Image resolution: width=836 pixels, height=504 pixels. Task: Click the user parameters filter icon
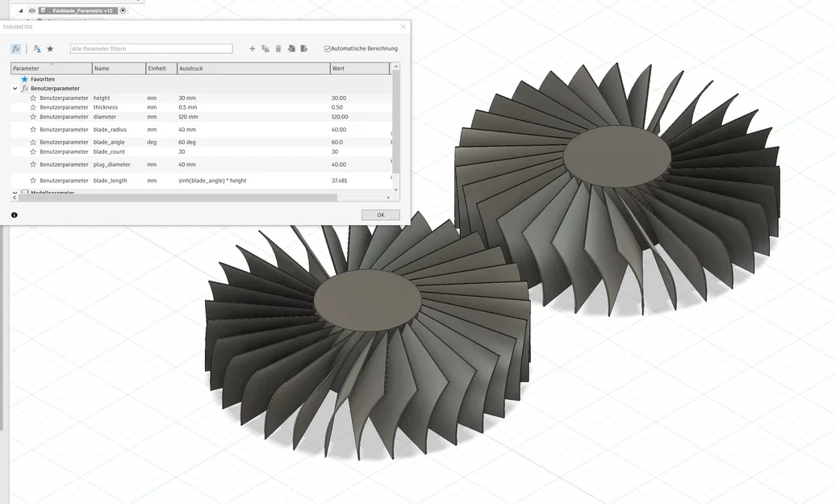tap(37, 48)
